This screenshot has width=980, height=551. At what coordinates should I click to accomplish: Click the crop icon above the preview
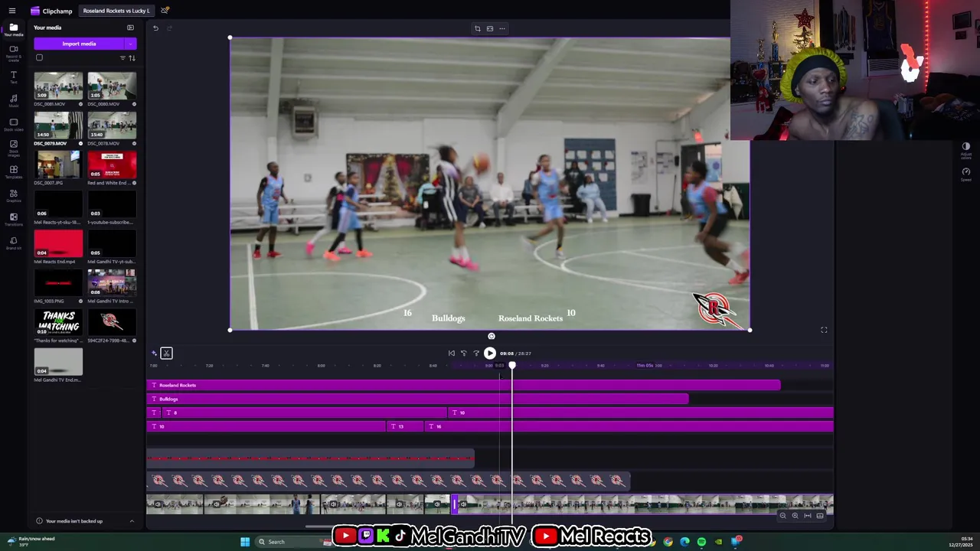478,28
